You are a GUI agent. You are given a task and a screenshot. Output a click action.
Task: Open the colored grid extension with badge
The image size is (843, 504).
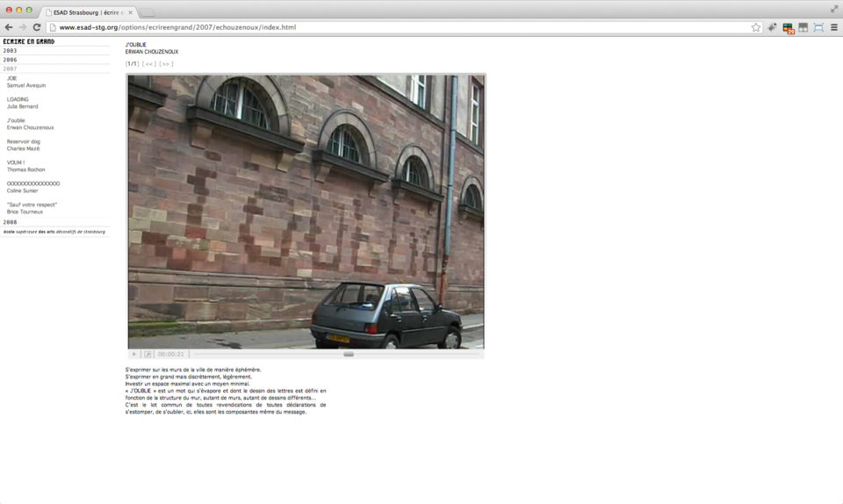pyautogui.click(x=789, y=28)
